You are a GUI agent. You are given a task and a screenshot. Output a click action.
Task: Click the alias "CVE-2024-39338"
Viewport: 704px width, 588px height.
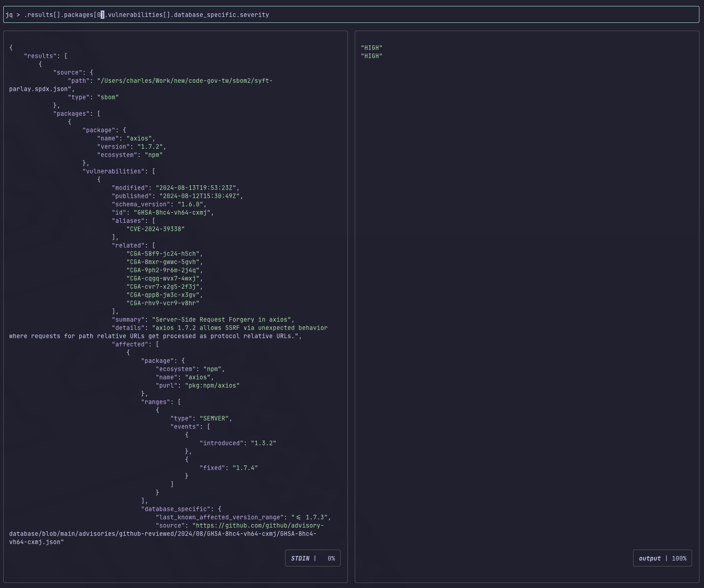point(156,229)
